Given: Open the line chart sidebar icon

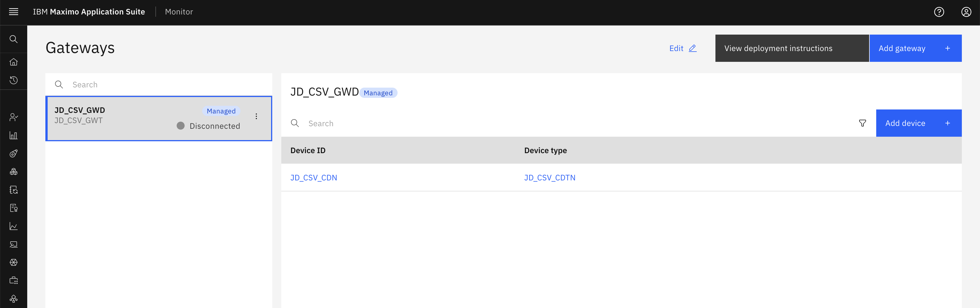Looking at the screenshot, I should click(x=14, y=226).
